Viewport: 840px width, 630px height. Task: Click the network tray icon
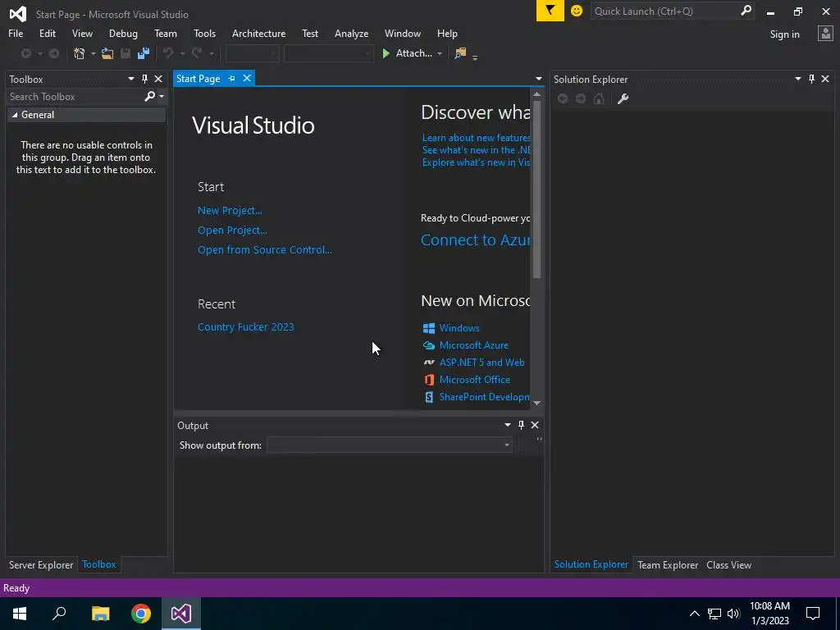714,614
